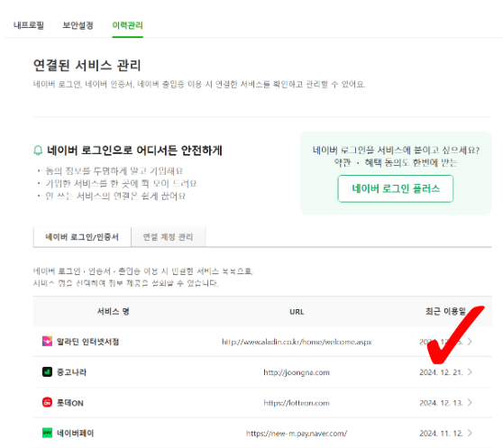503x448 pixels.
Task: Open the 네이버페이 service name
Action: [x=75, y=434]
